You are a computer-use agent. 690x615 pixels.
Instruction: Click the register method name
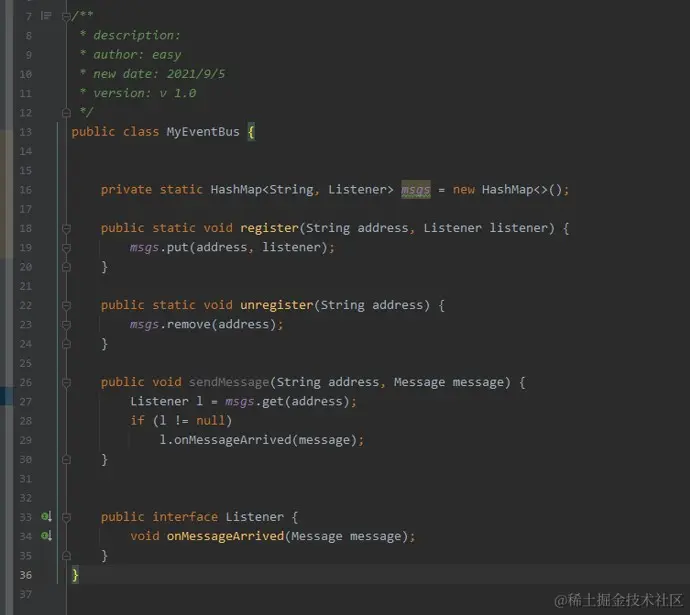click(x=269, y=228)
